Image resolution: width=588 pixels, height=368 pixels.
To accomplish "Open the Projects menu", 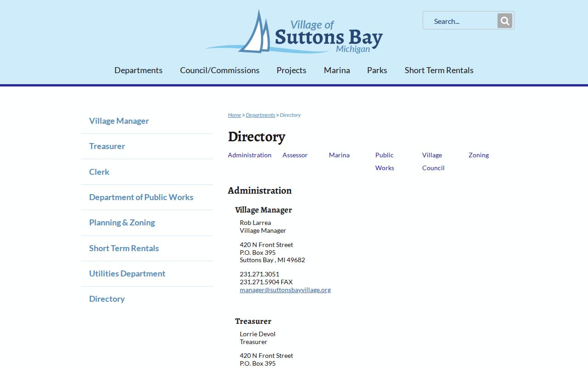I will click(x=291, y=70).
